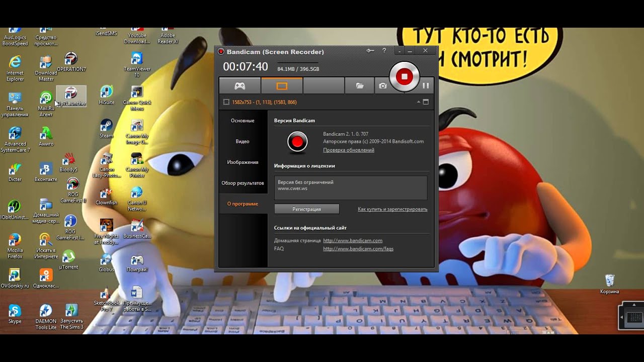644x362 pixels.
Task: Take a screenshot with the camera icon
Action: click(x=383, y=86)
